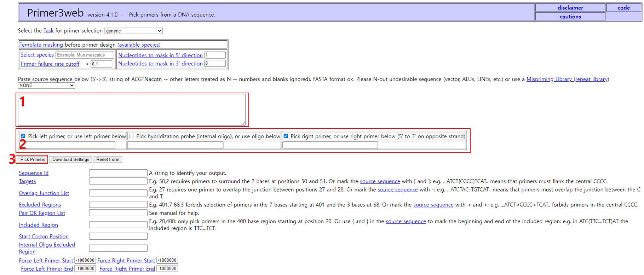The height and width of the screenshot is (275, 644).
Task: Open the Mispriming Library dropdown showing NONE
Action: 46,86
